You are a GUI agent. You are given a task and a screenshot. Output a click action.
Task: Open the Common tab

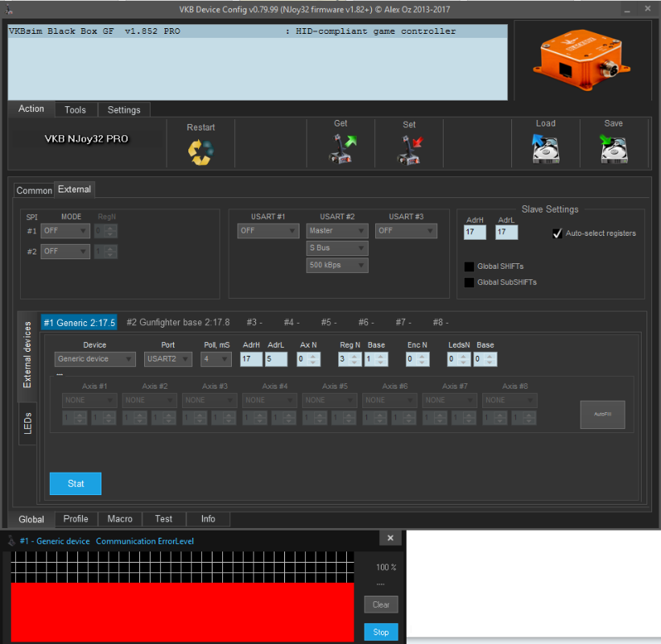(34, 191)
